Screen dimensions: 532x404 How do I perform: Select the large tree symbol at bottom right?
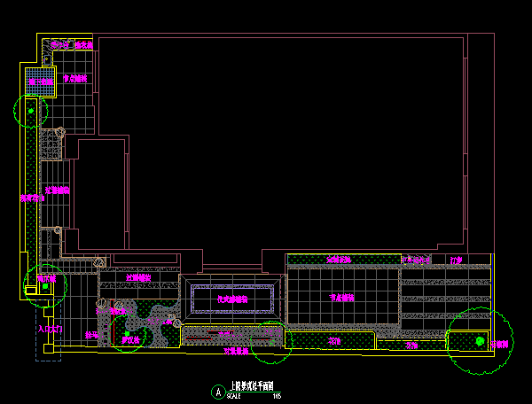[480, 340]
